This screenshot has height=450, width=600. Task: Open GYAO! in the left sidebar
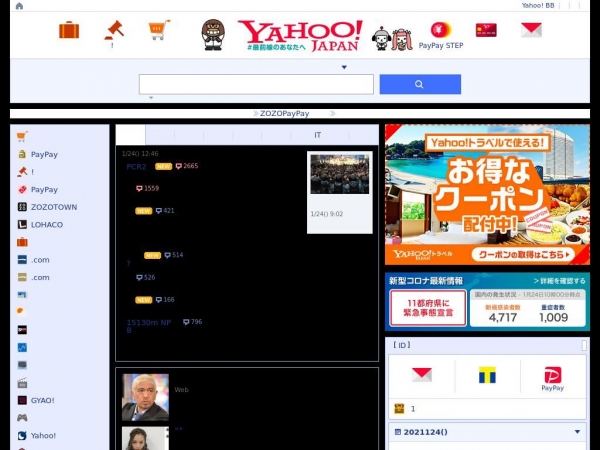coord(36,400)
